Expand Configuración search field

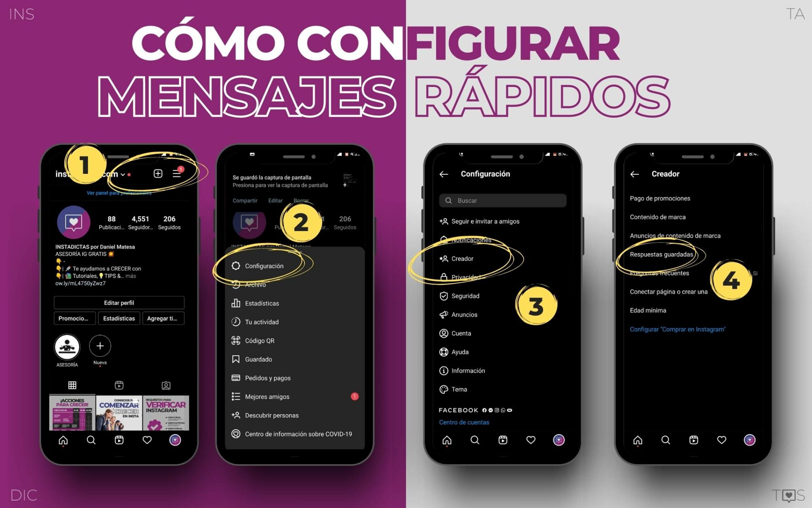pos(504,200)
